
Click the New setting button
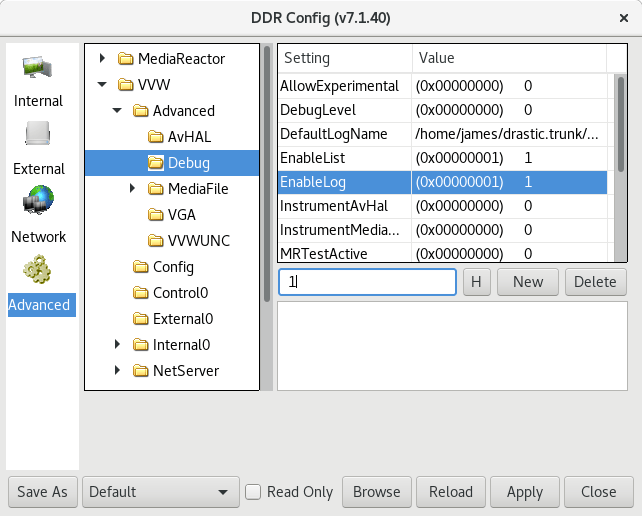coord(528,282)
